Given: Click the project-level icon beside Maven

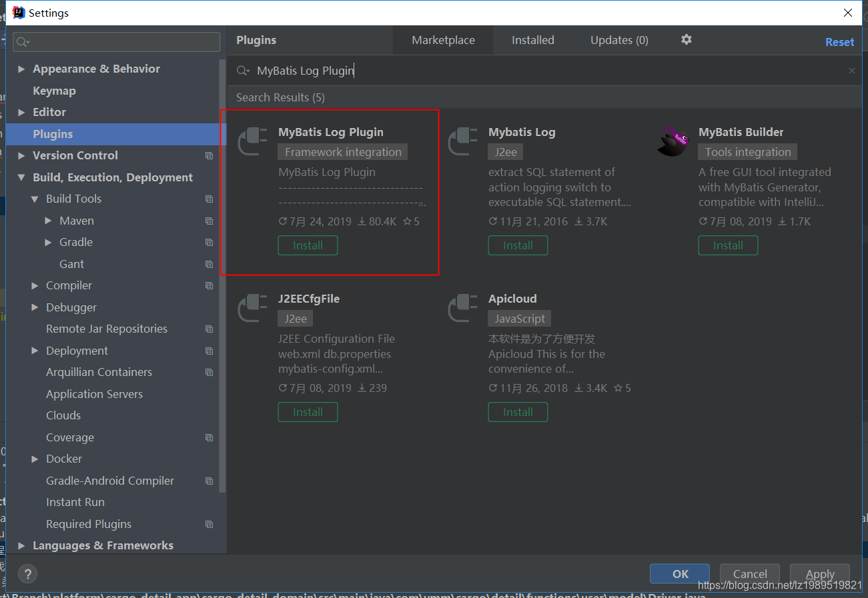Looking at the screenshot, I should pyautogui.click(x=209, y=221).
